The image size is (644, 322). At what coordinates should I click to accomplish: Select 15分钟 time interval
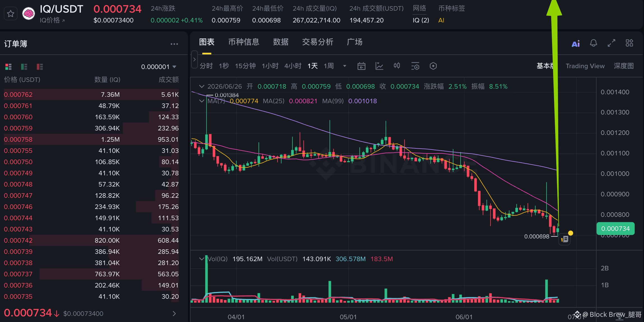[x=245, y=66]
